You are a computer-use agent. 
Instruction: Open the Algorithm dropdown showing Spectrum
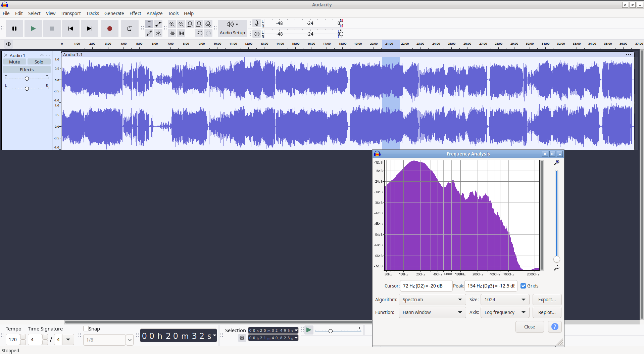pyautogui.click(x=432, y=300)
